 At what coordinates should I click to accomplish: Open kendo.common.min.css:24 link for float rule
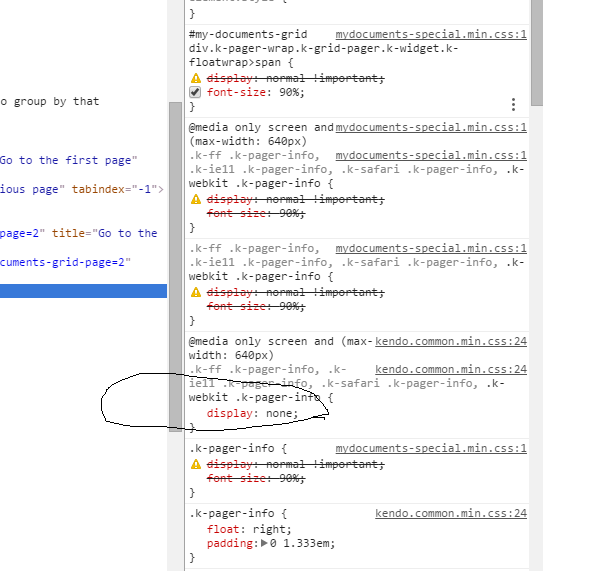451,514
